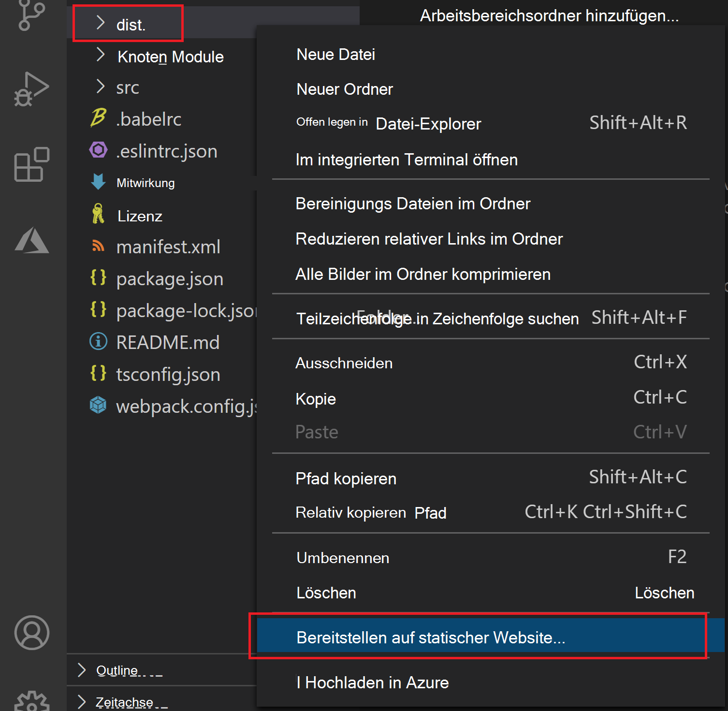Open tsconfig.json in the explorer
Screen dimensions: 728x711
168,375
